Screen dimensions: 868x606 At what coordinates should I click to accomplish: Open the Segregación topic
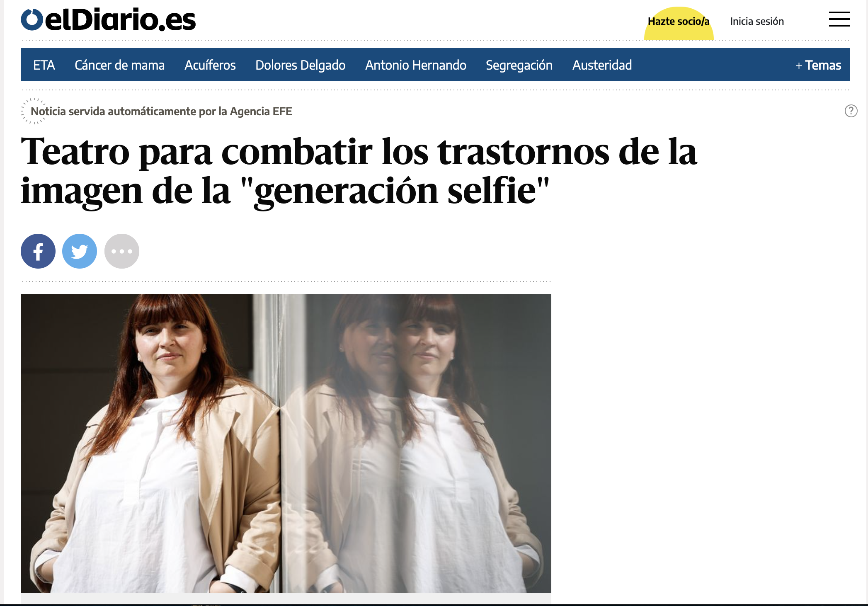[519, 65]
